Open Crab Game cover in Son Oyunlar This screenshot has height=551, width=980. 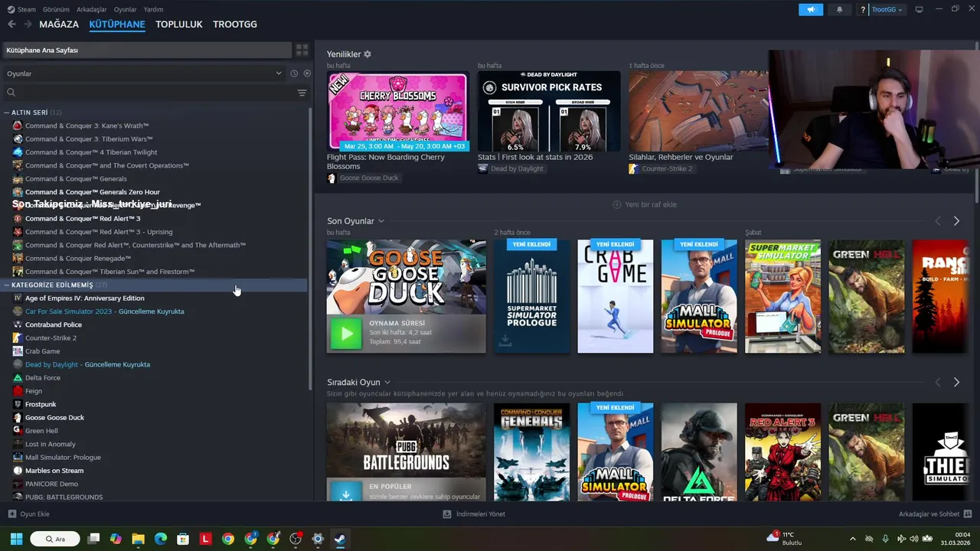pyautogui.click(x=616, y=296)
